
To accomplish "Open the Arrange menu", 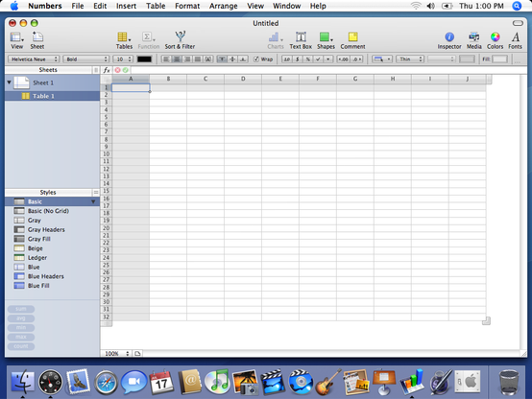I will pyautogui.click(x=223, y=6).
